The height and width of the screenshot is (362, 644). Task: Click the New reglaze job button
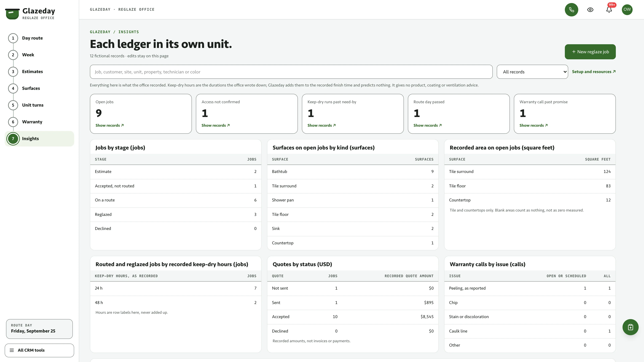click(590, 52)
